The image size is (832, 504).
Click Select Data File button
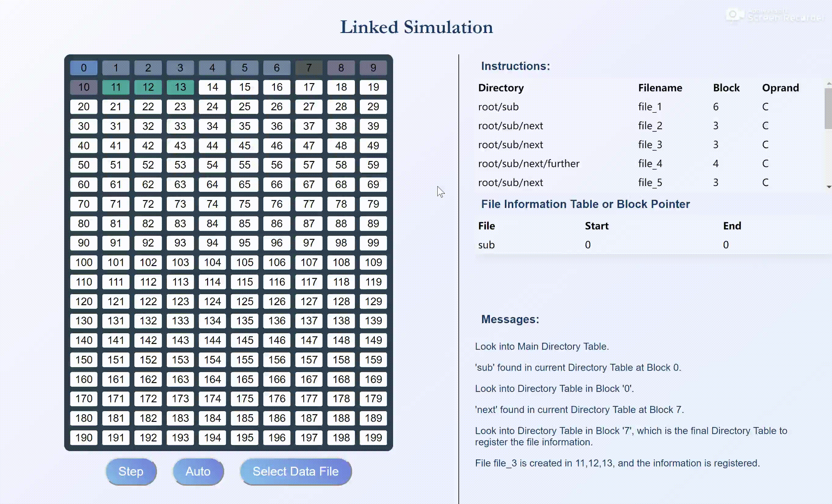tap(295, 471)
